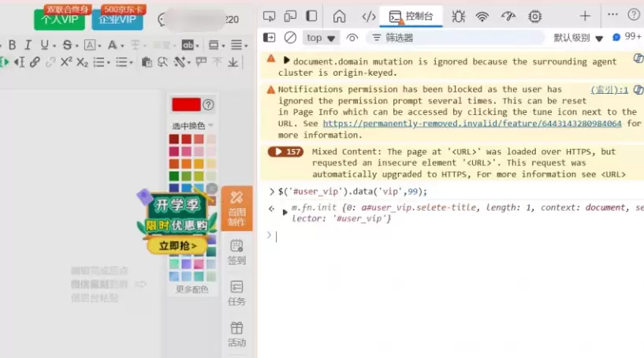Image resolution: width=644 pixels, height=358 pixels.
Task: Open the Sources bug icon tab
Action: (458, 17)
